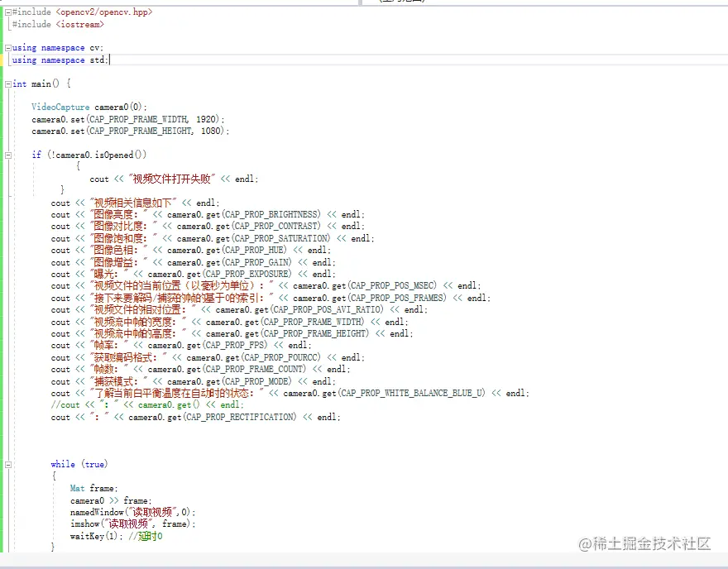Image resolution: width=728 pixels, height=569 pixels.
Task: Click the namedWindow("读取视频", 0) line
Action: tap(133, 513)
